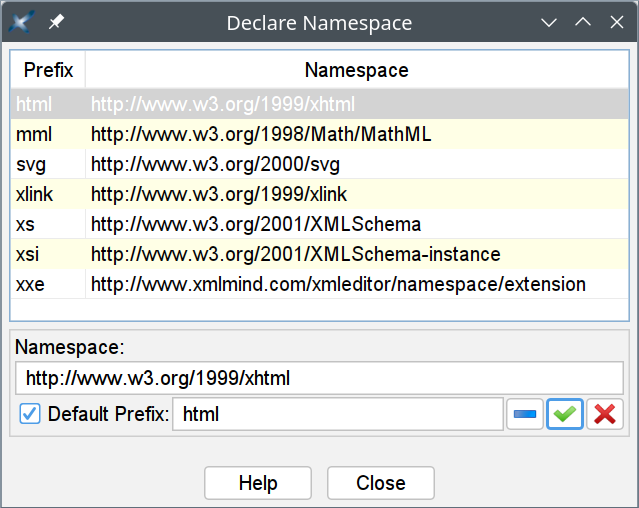Screen dimensions: 639x508
Task: Select the MathML namespace cell
Action: click(357, 134)
